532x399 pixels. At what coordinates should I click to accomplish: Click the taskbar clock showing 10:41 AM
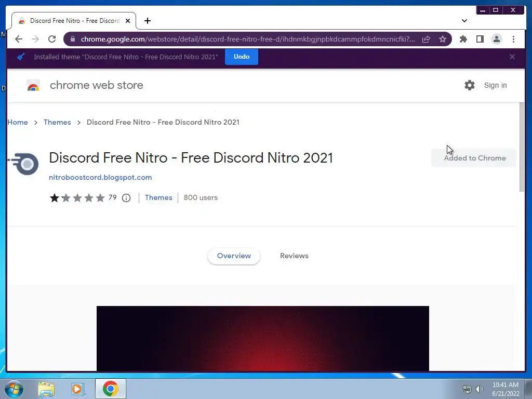click(x=505, y=389)
